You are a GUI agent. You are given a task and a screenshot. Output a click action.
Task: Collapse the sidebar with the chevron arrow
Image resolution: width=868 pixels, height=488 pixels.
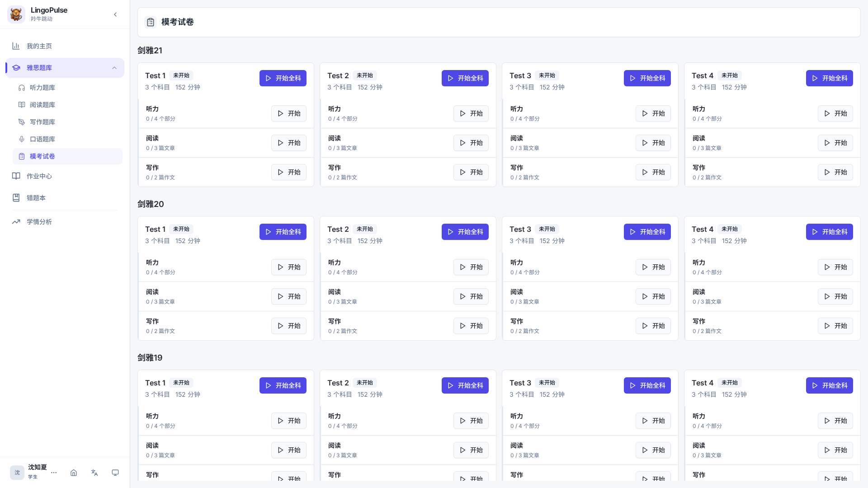[115, 14]
